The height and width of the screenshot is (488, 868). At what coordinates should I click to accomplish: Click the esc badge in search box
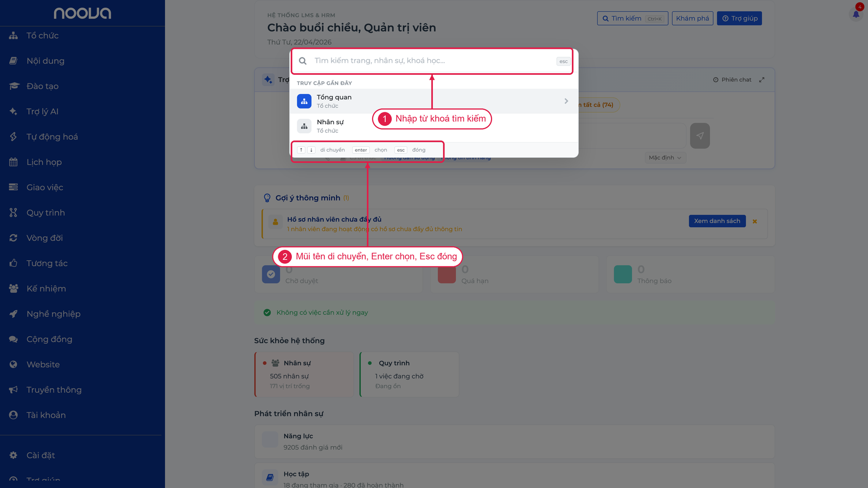pyautogui.click(x=564, y=61)
